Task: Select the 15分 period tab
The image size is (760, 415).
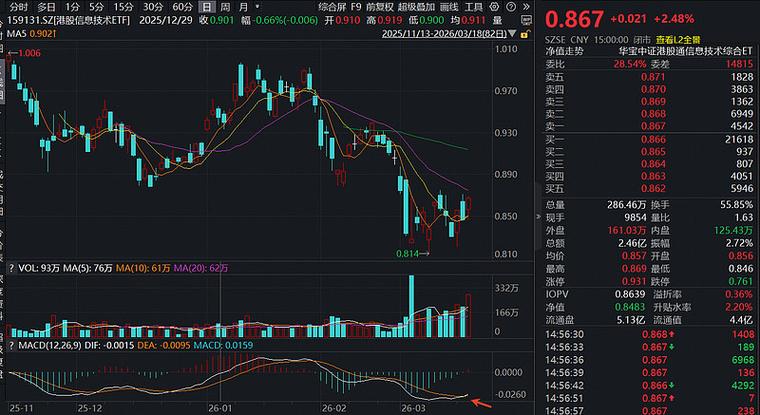Action: coord(123,7)
